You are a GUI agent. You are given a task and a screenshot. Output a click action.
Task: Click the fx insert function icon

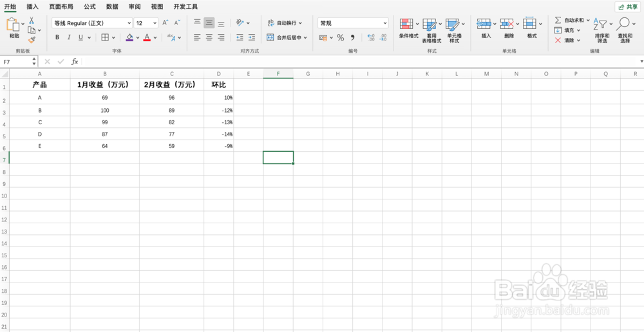click(75, 62)
